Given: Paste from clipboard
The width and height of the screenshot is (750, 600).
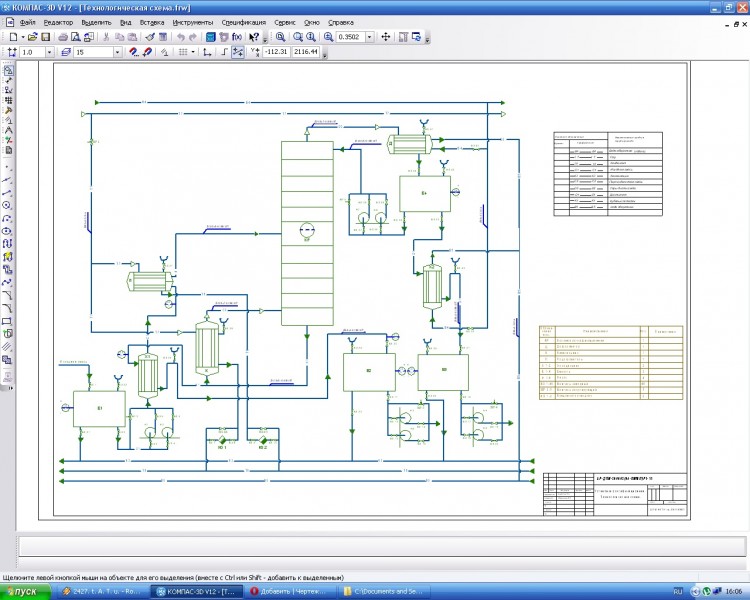Looking at the screenshot, I should (132, 37).
